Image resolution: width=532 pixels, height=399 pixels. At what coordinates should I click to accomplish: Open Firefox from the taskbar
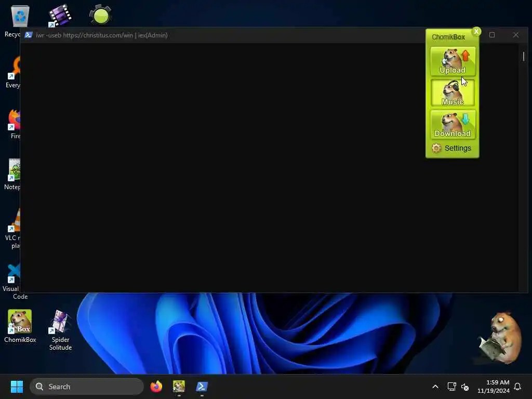pyautogui.click(x=156, y=387)
